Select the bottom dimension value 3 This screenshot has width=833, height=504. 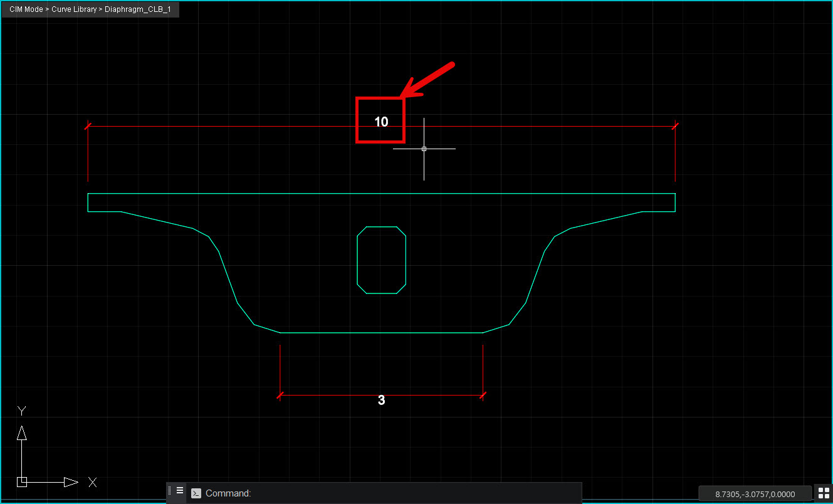point(381,400)
